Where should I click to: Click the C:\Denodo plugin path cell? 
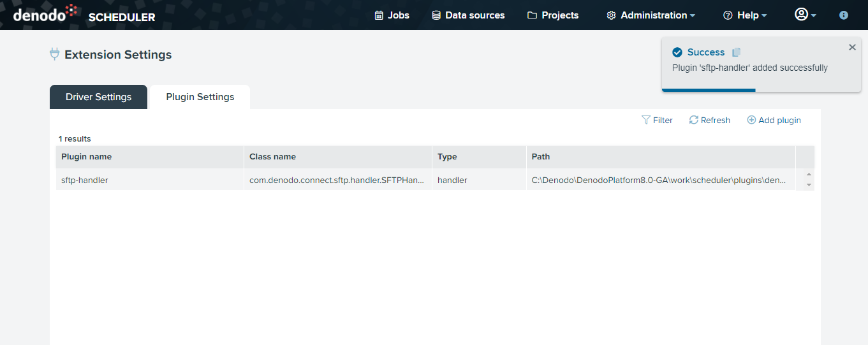point(661,180)
